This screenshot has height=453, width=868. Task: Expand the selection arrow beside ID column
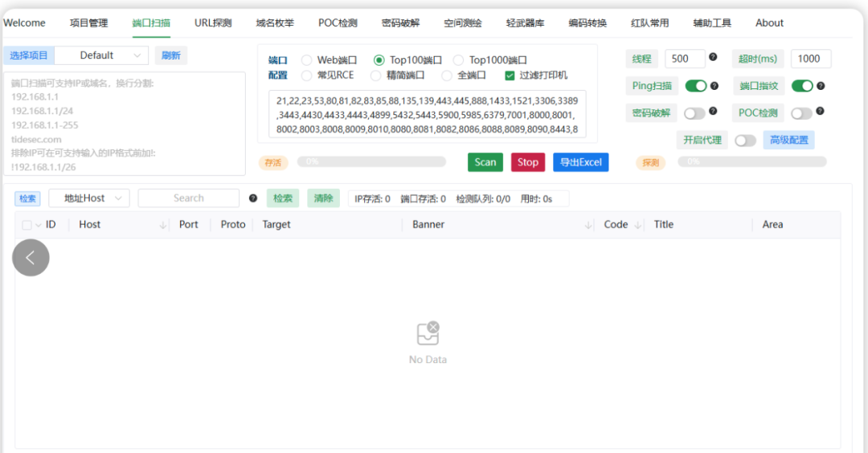coord(39,225)
